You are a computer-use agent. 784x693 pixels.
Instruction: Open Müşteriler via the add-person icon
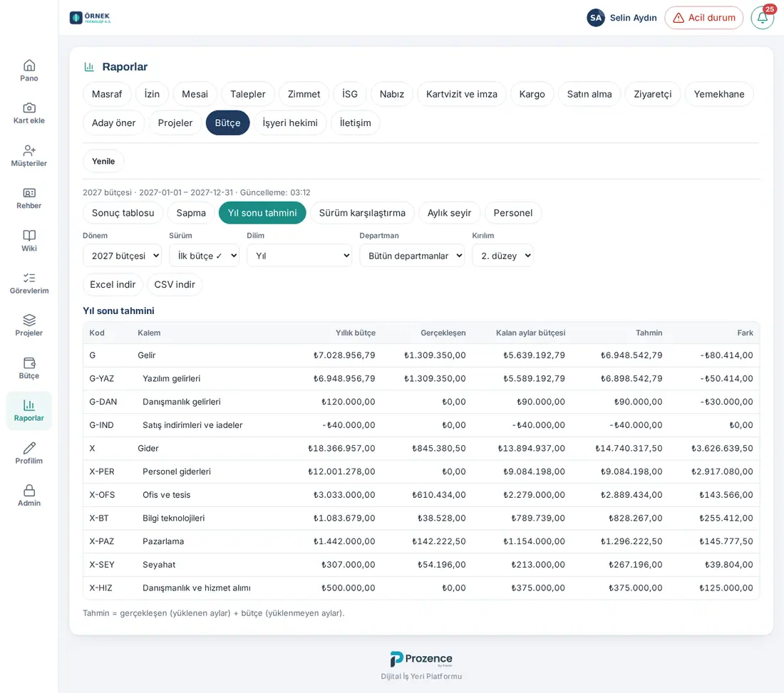(x=29, y=150)
